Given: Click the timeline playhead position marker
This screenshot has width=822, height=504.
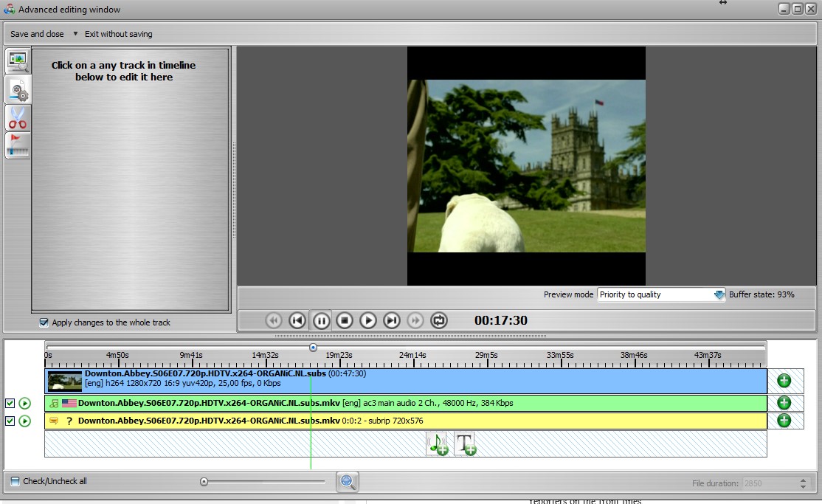Looking at the screenshot, I should (313, 347).
